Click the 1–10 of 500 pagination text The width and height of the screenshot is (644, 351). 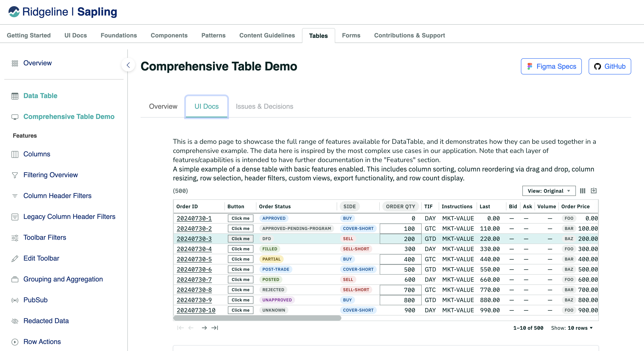pyautogui.click(x=528, y=328)
